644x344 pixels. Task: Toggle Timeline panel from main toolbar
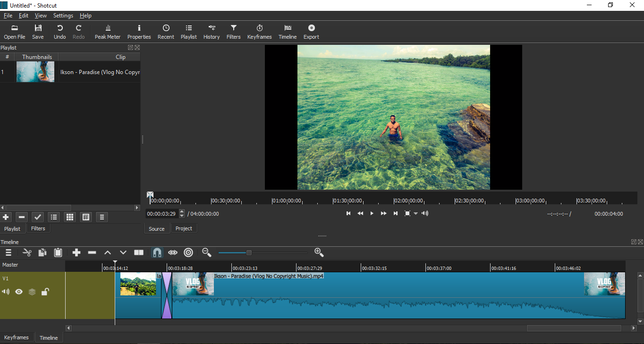(288, 32)
